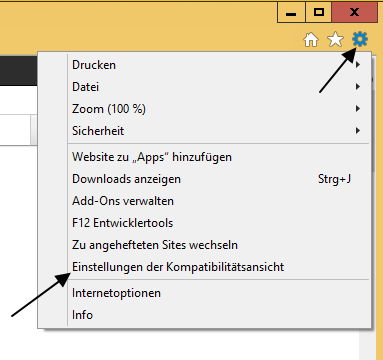Expand the Sicherheit submenu arrow

(358, 131)
